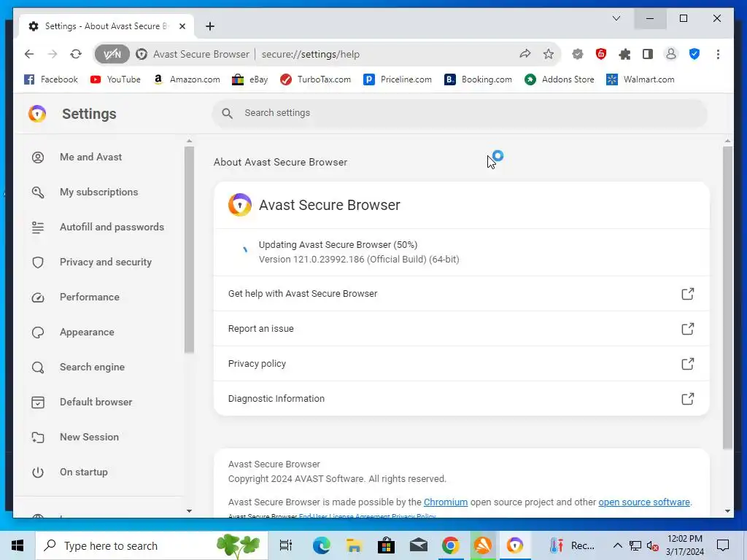The image size is (747, 560).
Task: Open the red adblock shield extension
Action: point(601,54)
